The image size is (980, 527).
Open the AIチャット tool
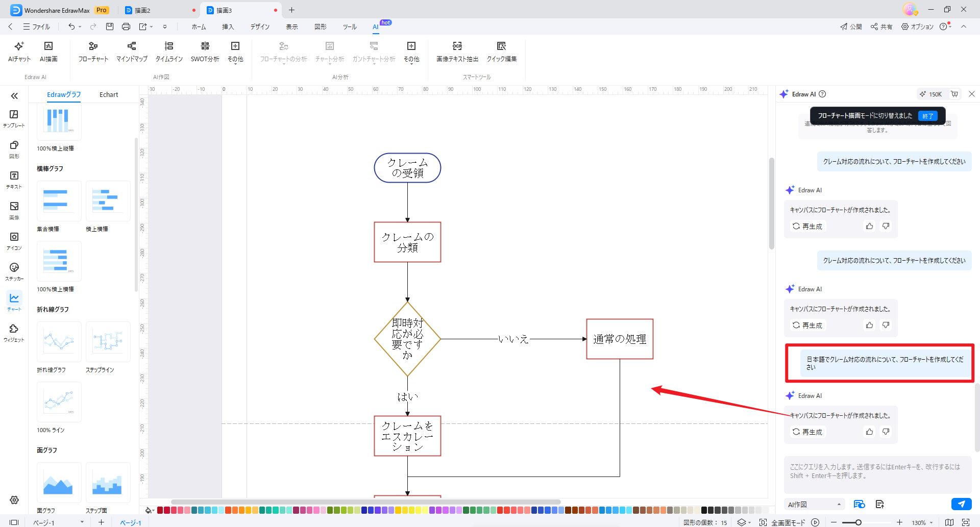tap(19, 52)
